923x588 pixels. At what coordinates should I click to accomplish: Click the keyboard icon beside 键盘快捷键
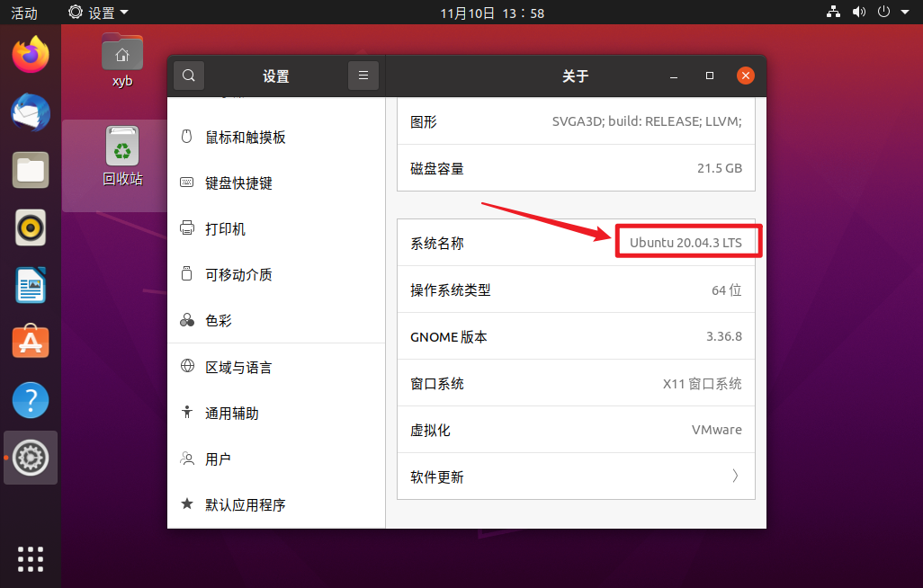point(186,183)
